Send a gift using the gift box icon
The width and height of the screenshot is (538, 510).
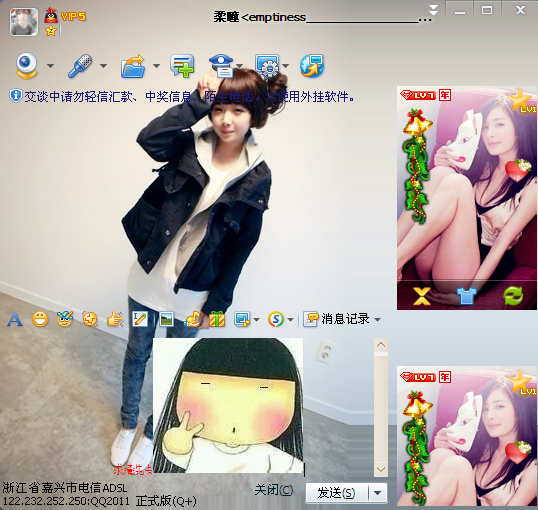pyautogui.click(x=217, y=319)
